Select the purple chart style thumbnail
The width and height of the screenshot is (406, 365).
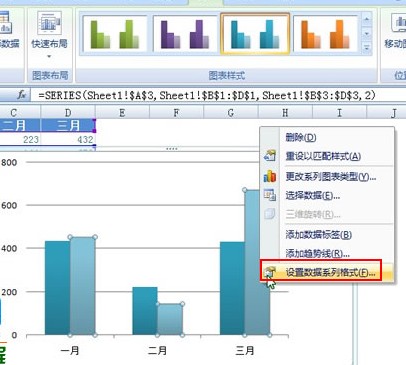click(185, 34)
